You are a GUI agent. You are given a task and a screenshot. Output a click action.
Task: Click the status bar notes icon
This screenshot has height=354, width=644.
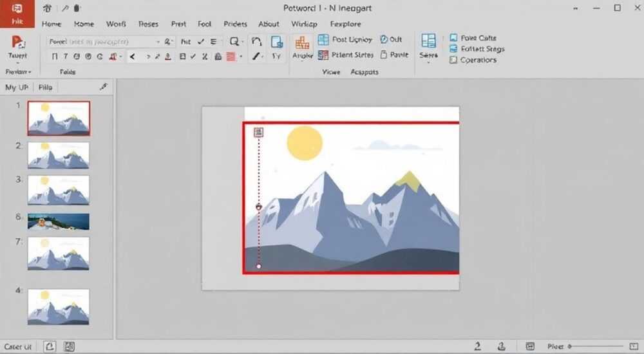[x=50, y=347]
